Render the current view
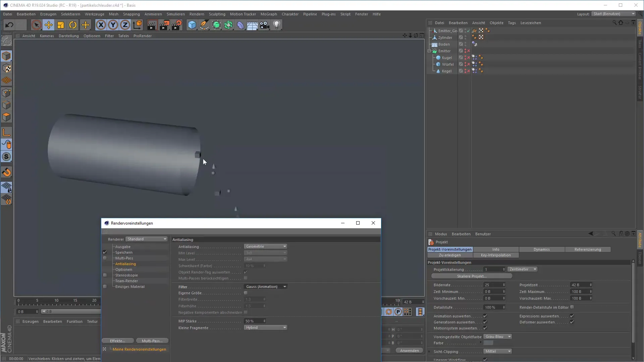 [152, 25]
